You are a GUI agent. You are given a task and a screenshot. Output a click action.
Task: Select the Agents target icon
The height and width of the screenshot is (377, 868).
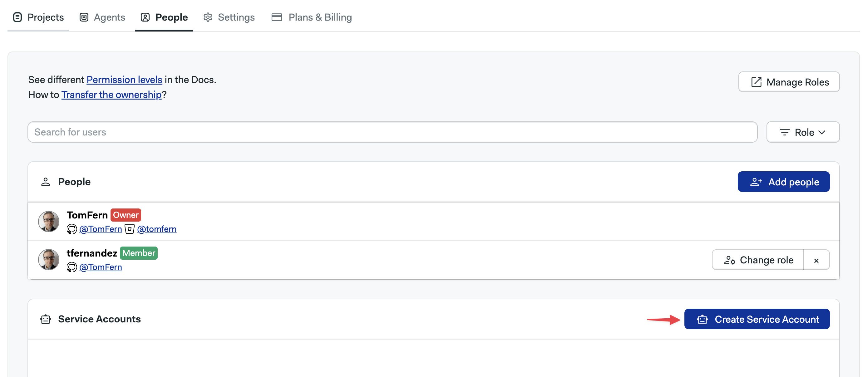pyautogui.click(x=84, y=17)
